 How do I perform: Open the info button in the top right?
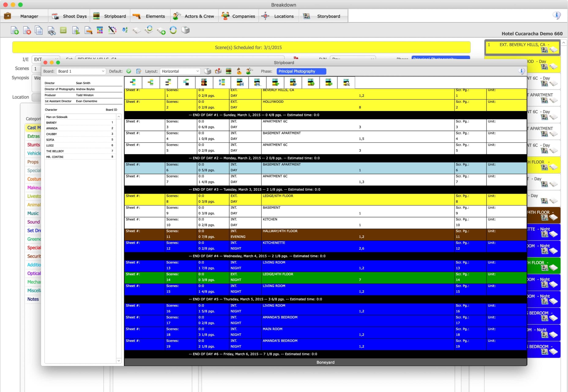click(x=556, y=15)
